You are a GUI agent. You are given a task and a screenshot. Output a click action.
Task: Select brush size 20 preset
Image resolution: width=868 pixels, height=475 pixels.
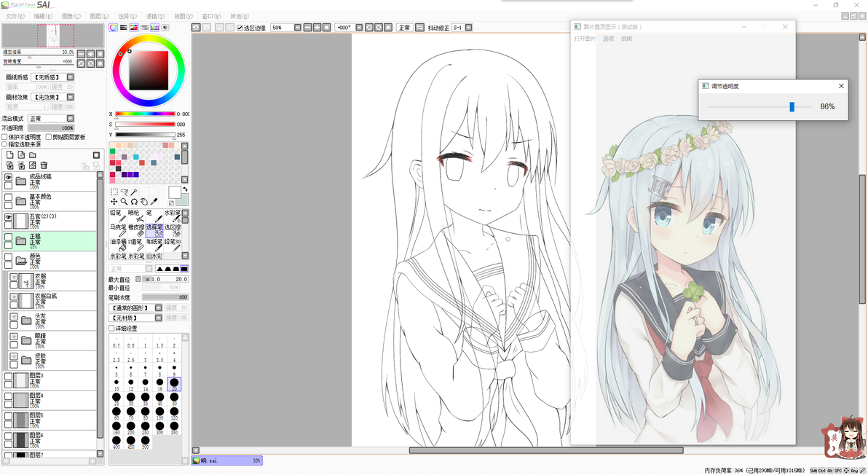[174, 382]
